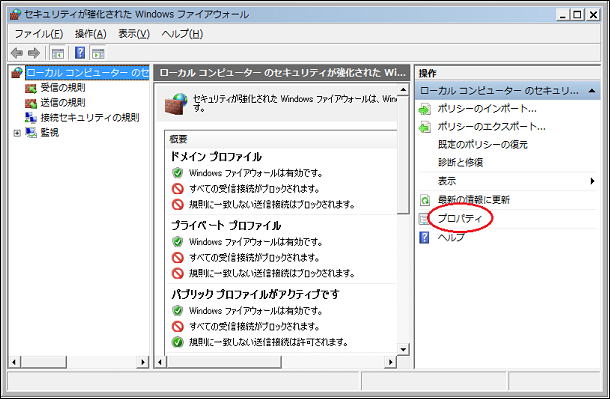Maximize the firewall window

(578, 15)
